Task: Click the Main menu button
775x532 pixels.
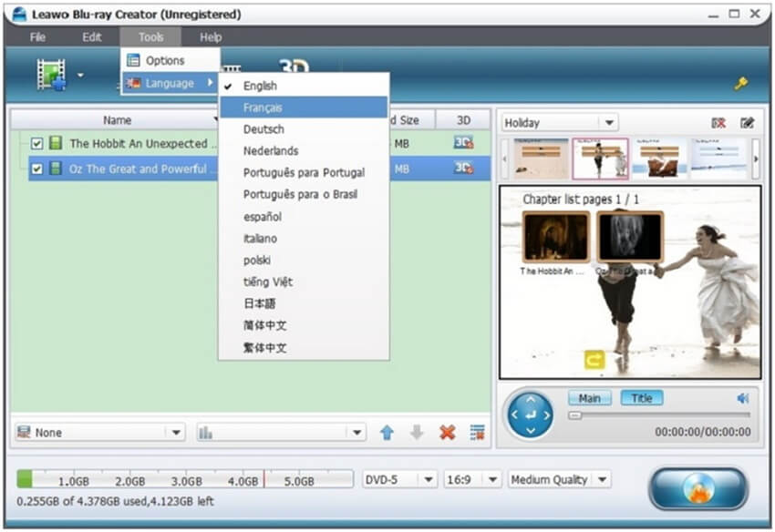Action: tap(590, 398)
